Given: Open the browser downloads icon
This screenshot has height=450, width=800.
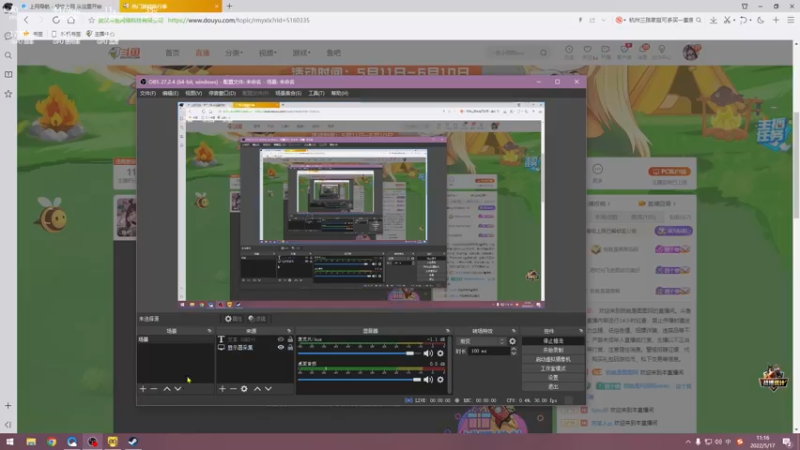Looking at the screenshot, I should [713, 20].
